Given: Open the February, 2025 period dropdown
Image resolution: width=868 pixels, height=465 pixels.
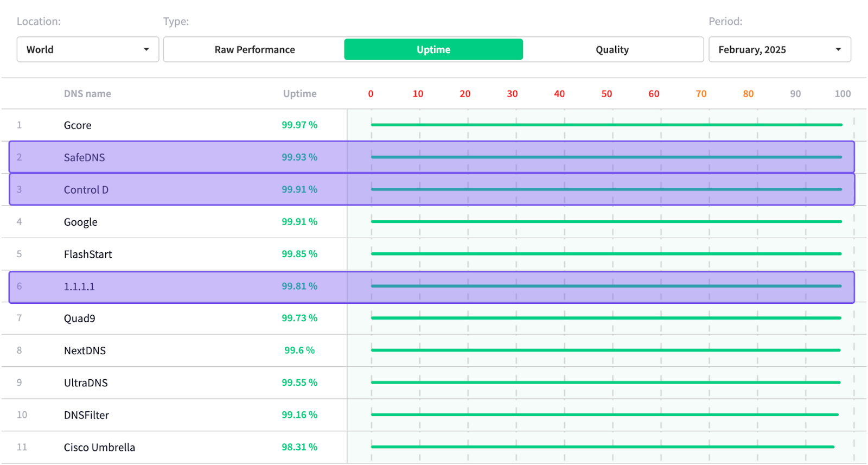Looking at the screenshot, I should coord(780,49).
